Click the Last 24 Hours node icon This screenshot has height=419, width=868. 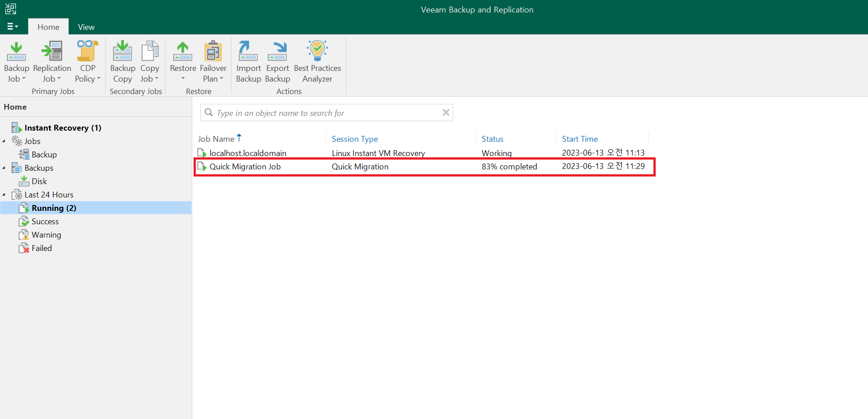17,195
